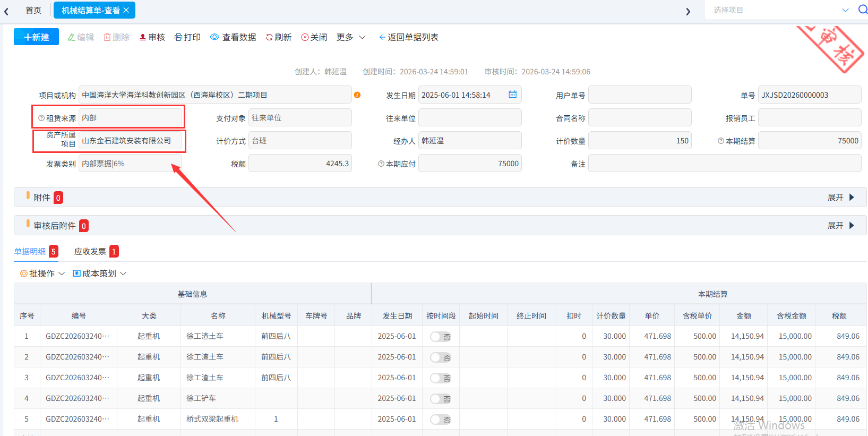The height and width of the screenshot is (436, 868).
Task: Click the 报销员工 field
Action: 810,118
